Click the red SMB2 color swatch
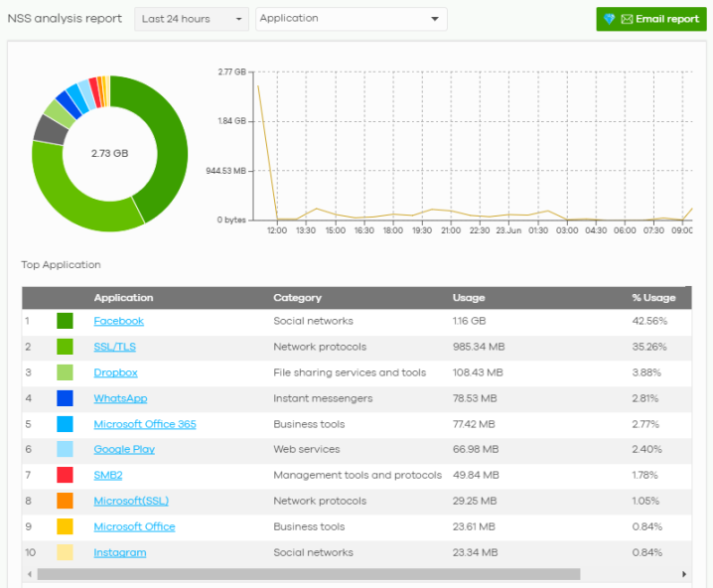 tap(65, 476)
